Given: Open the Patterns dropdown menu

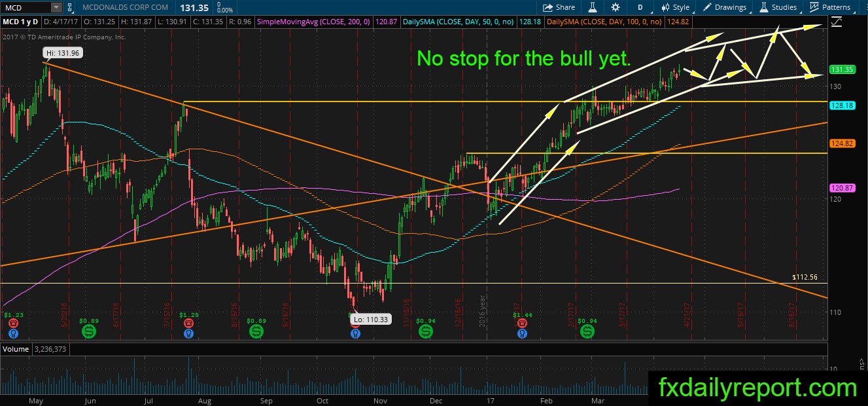Looking at the screenshot, I should click(829, 7).
